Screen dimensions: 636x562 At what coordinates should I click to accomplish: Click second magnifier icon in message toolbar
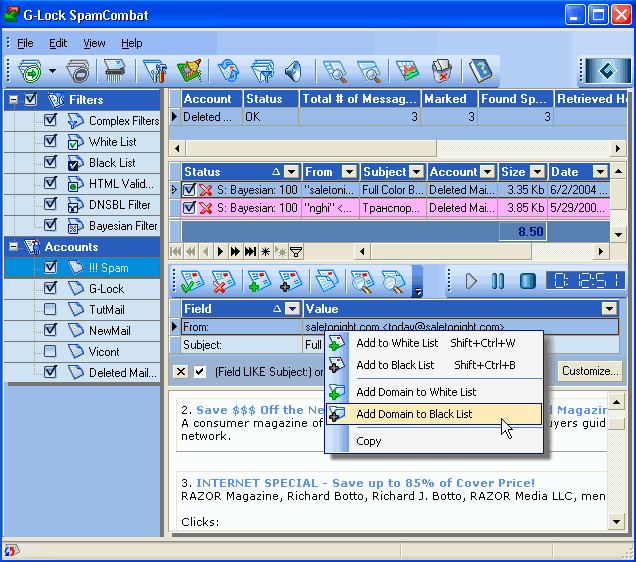coord(393,281)
